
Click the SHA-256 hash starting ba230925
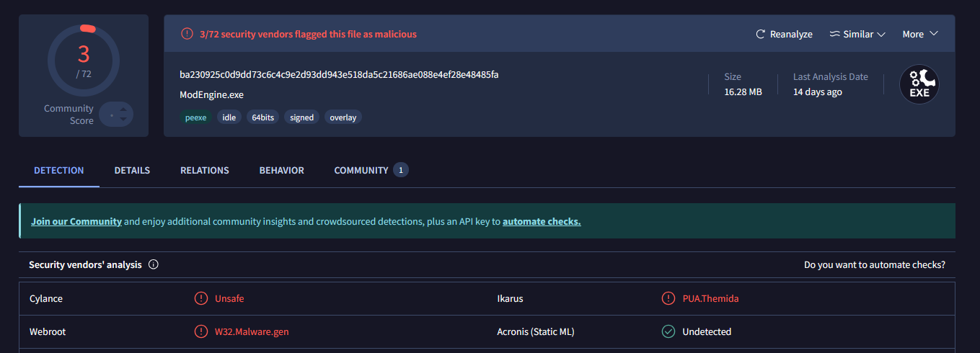click(339, 74)
